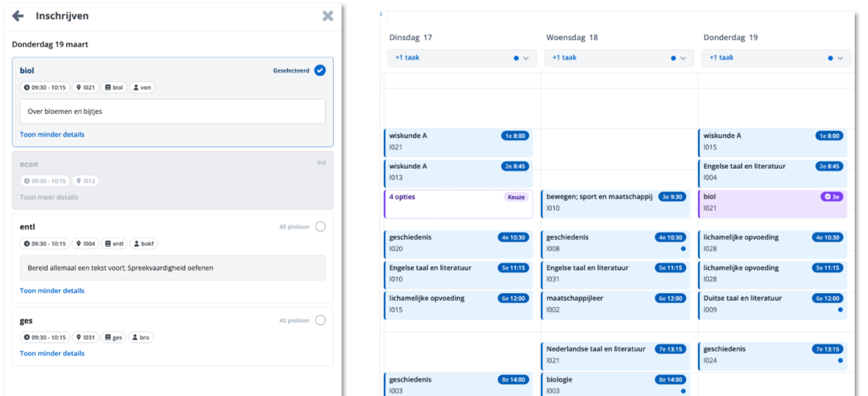Image resolution: width=868 pixels, height=396 pixels.
Task: Click 'Toon minder details' under biol
Action: (x=52, y=135)
